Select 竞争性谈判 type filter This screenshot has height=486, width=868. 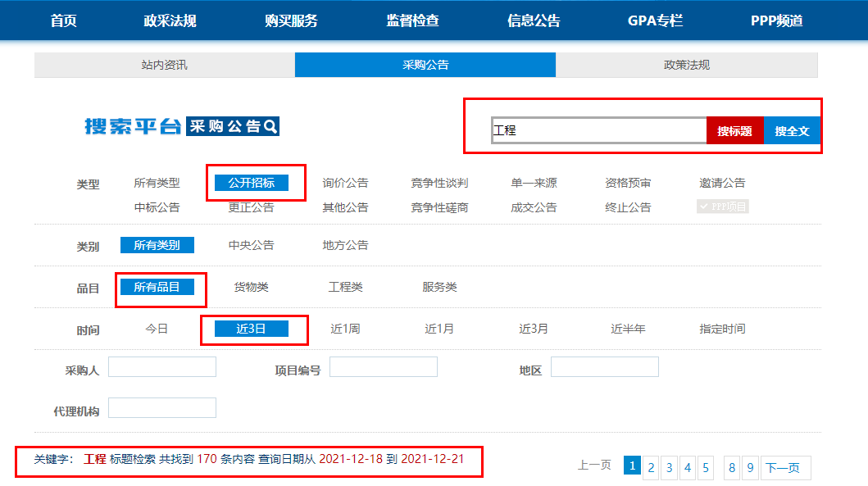click(439, 183)
